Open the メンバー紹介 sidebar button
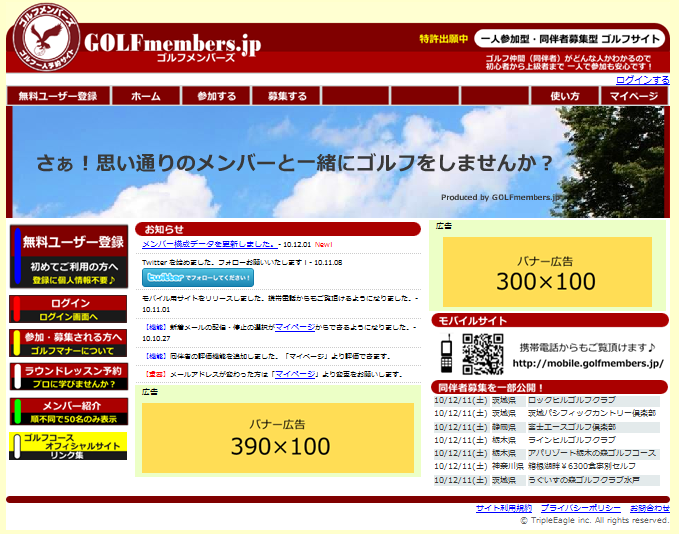Screen dimensions: 679x534 (x=68, y=411)
